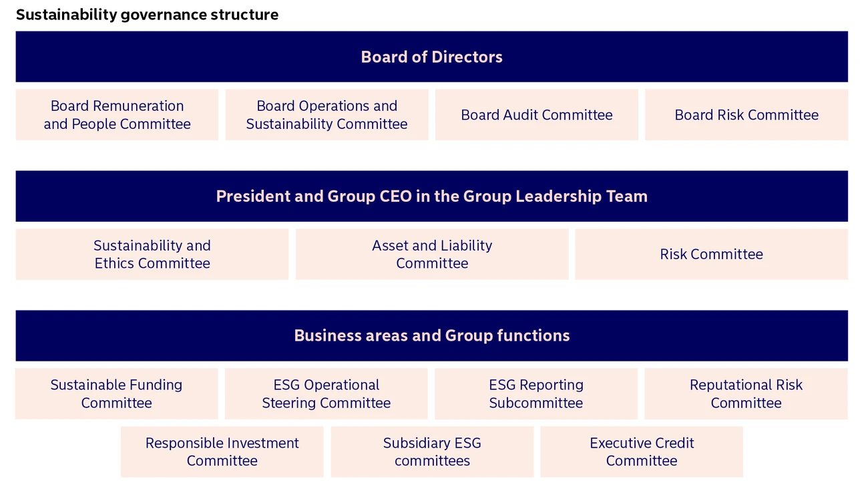The image size is (868, 495).
Task: Open the ESG Reporting Subcommittee box
Action: click(x=535, y=393)
